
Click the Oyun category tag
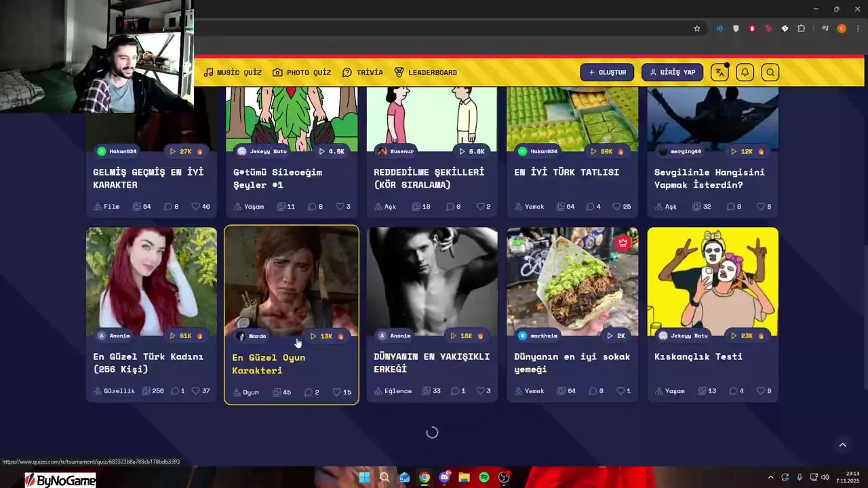[x=246, y=392]
